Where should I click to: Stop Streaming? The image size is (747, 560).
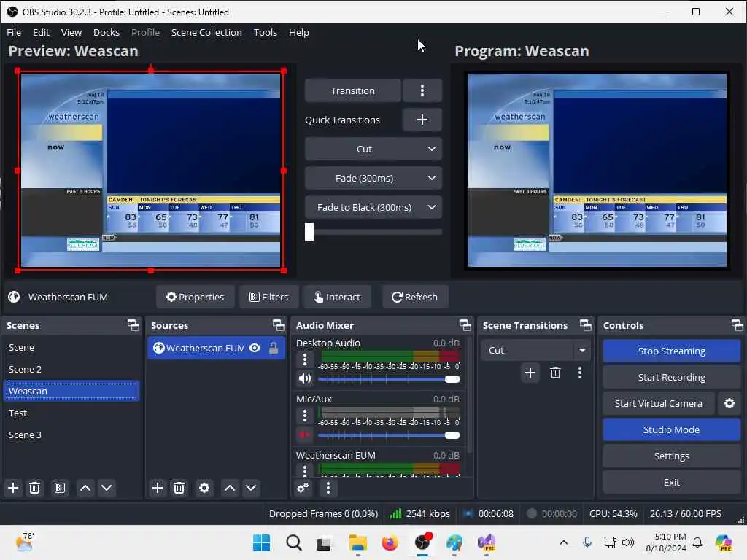point(671,351)
